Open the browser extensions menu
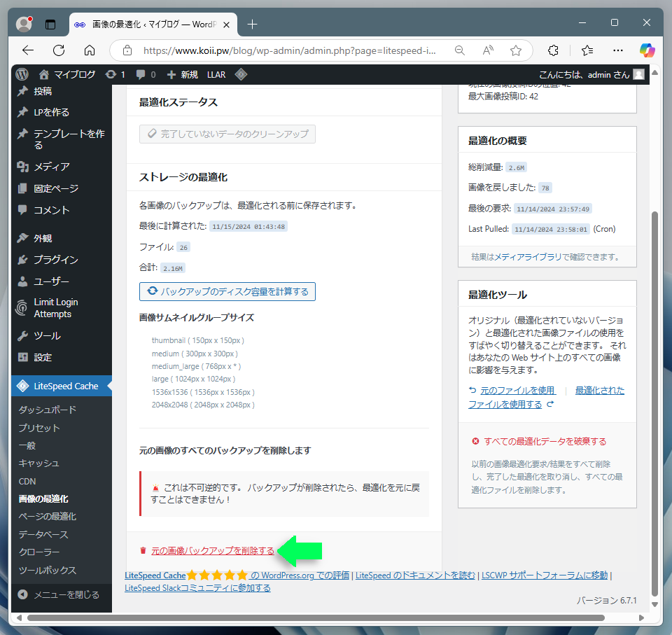Screen dimensions: 672x635 click(x=553, y=50)
